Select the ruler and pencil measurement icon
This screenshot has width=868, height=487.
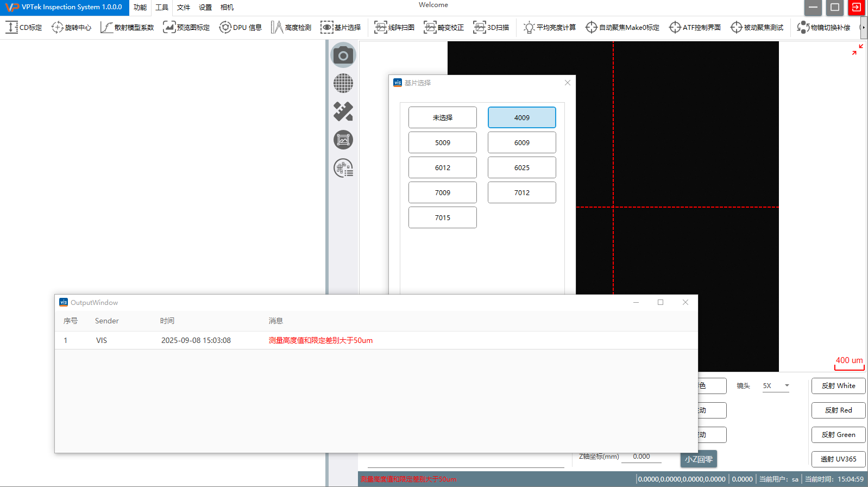pos(343,111)
